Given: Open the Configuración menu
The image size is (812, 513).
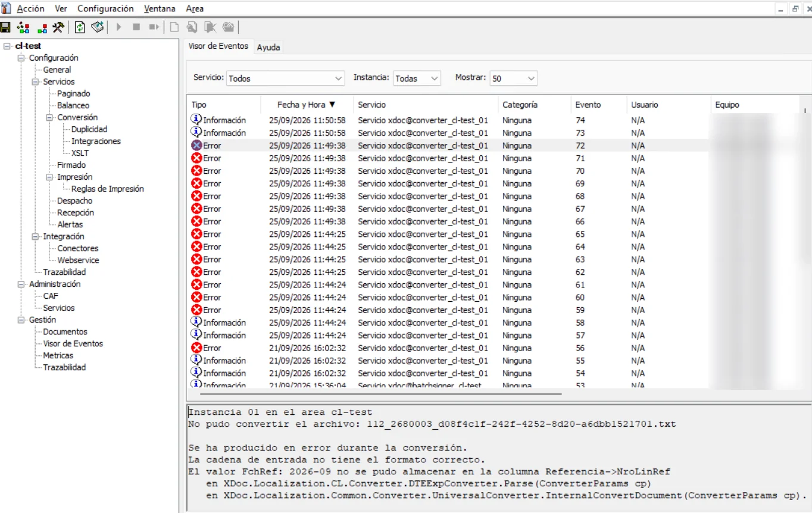Looking at the screenshot, I should click(105, 8).
